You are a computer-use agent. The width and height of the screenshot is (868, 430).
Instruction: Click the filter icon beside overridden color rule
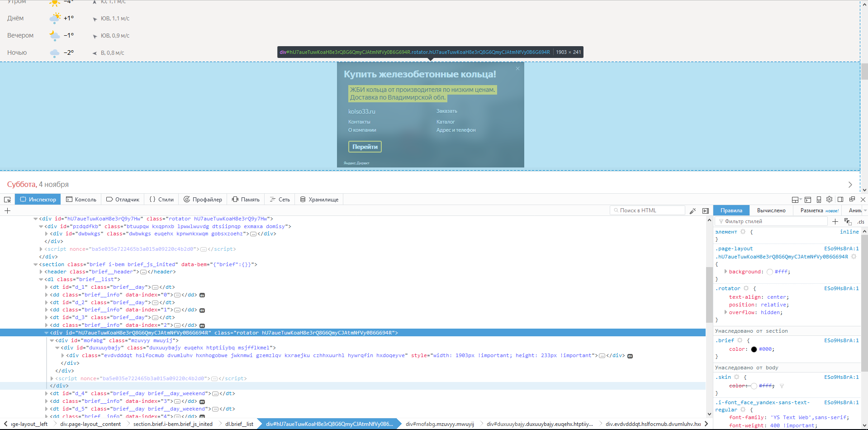point(782,386)
